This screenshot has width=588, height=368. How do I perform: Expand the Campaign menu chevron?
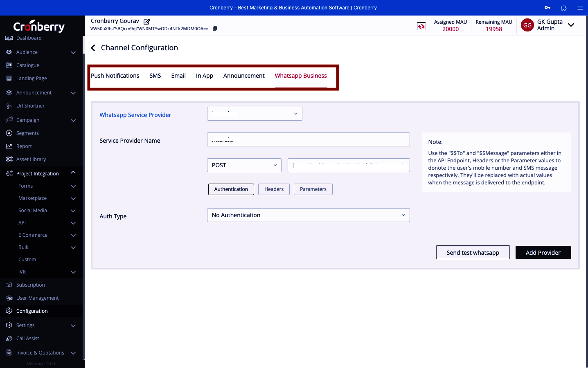(x=73, y=120)
